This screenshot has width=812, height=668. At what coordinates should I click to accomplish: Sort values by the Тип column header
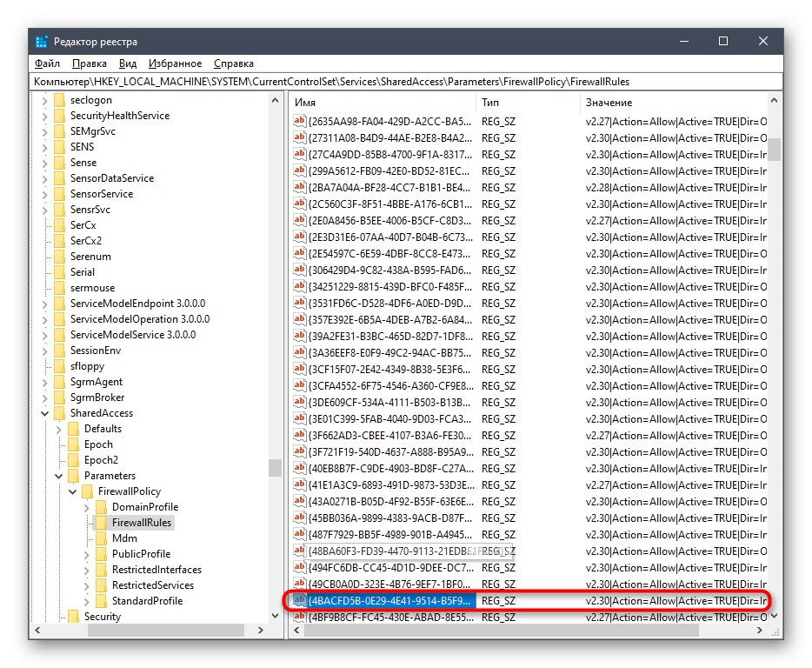point(528,103)
